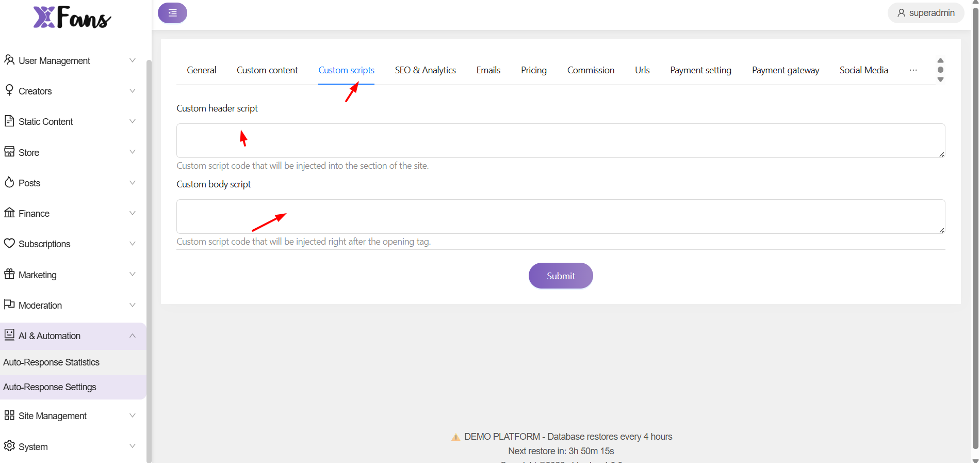This screenshot has height=463, width=980.
Task: Switch to the SEO & Analytics tab
Action: coord(425,70)
